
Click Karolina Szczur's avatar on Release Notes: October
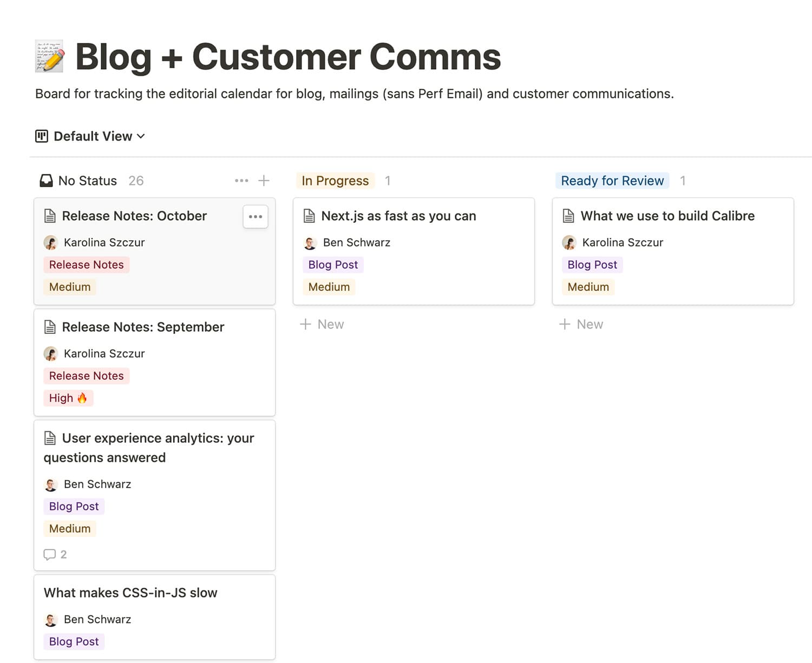pos(50,242)
